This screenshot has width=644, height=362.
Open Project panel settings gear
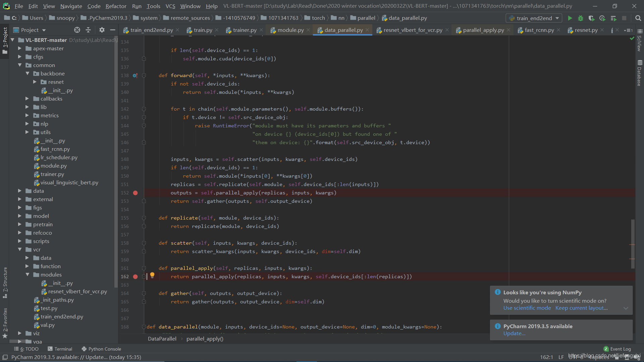(102, 30)
